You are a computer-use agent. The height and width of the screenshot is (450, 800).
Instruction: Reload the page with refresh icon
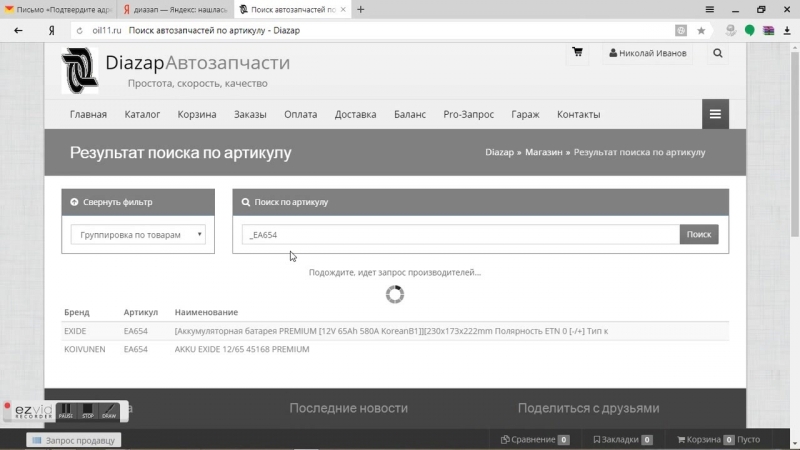(80, 31)
